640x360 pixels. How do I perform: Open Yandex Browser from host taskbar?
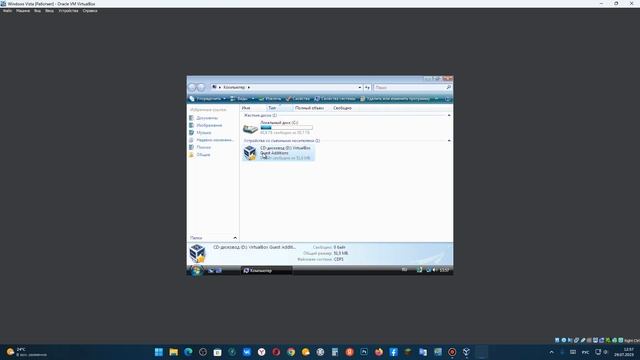pos(262,352)
